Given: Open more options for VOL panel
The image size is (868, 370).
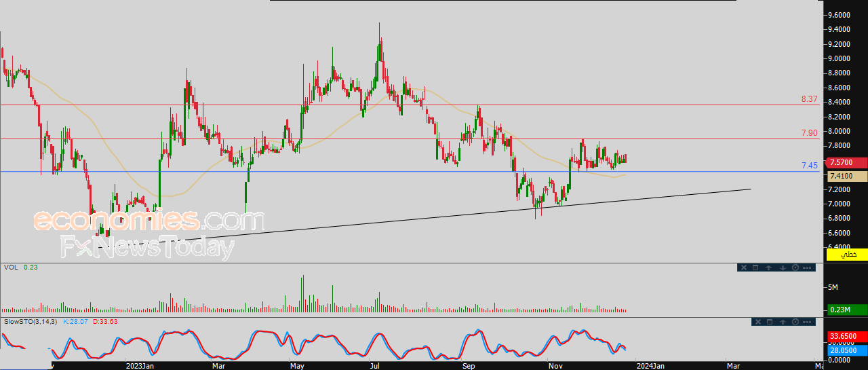Looking at the screenshot, I should click(807, 267).
